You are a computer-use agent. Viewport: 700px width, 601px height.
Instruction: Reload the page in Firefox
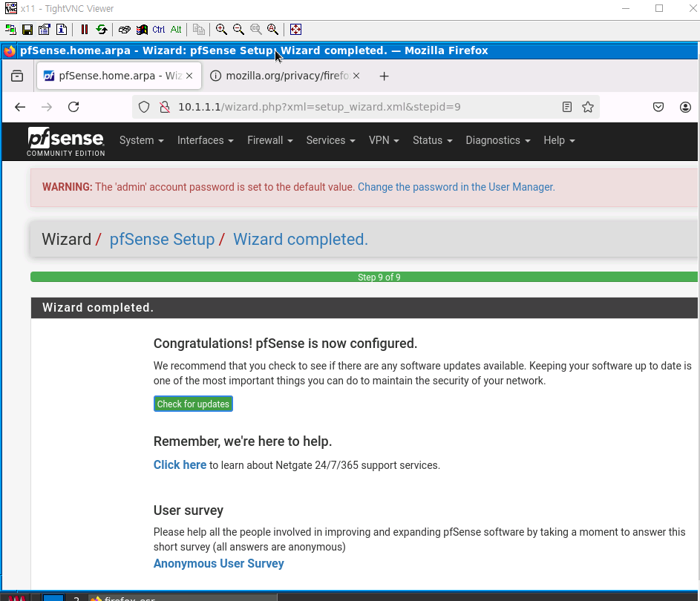point(73,107)
